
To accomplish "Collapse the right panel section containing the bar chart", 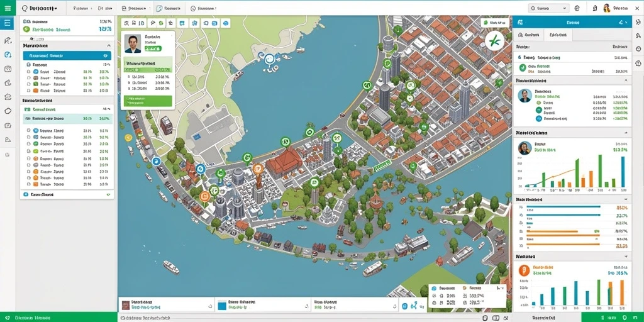I will point(626,133).
